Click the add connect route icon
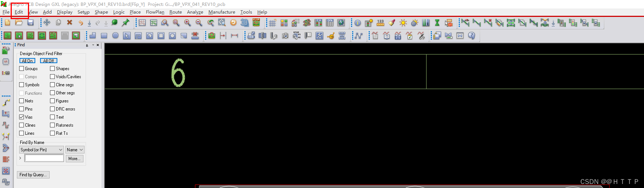Viewport: 644px width, 188px height. [x=6, y=102]
